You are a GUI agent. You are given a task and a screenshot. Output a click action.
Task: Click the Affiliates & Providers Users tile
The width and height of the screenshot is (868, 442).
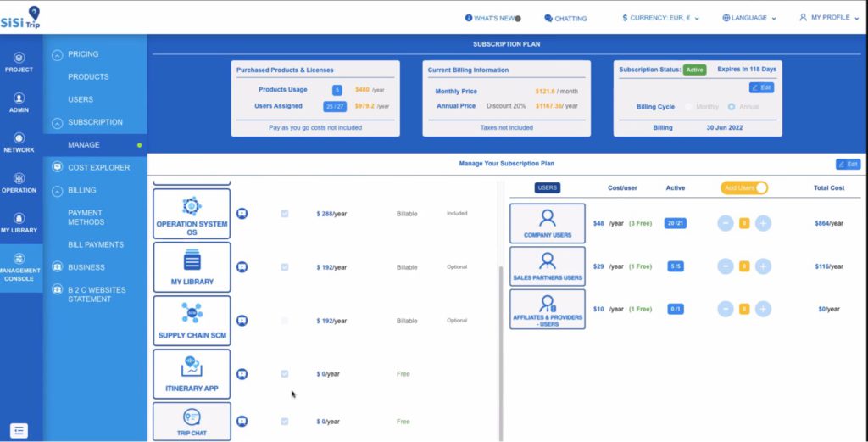coord(548,309)
